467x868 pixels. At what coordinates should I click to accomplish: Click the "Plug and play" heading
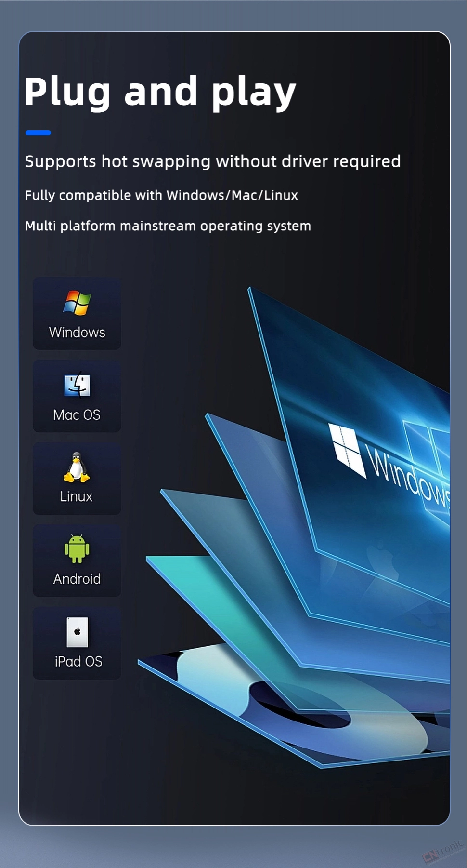pyautogui.click(x=160, y=92)
